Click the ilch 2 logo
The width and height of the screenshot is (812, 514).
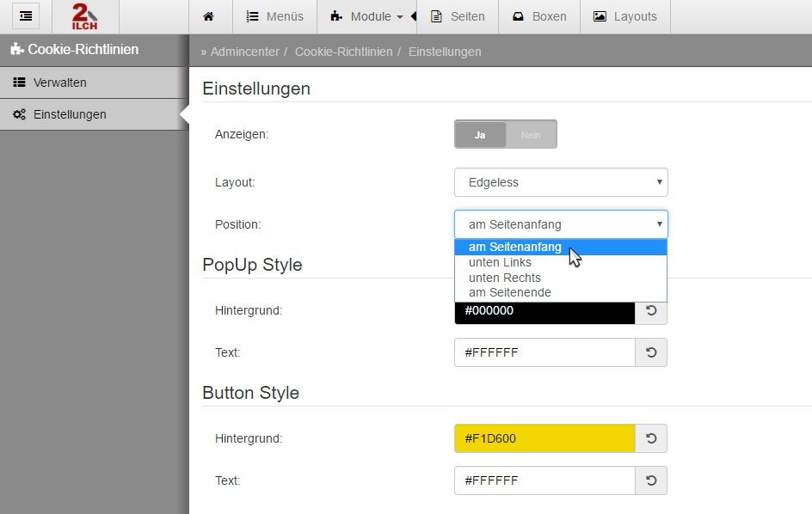tap(85, 16)
